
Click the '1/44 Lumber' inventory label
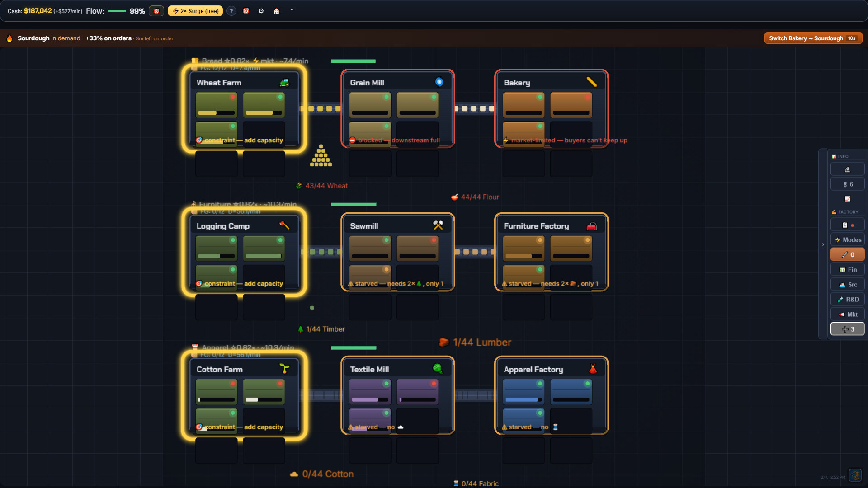pos(475,343)
